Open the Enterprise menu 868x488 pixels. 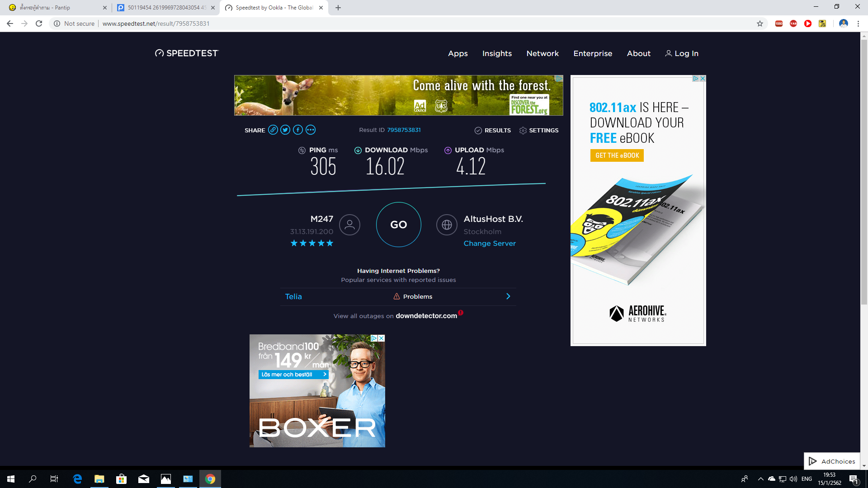[x=593, y=53]
